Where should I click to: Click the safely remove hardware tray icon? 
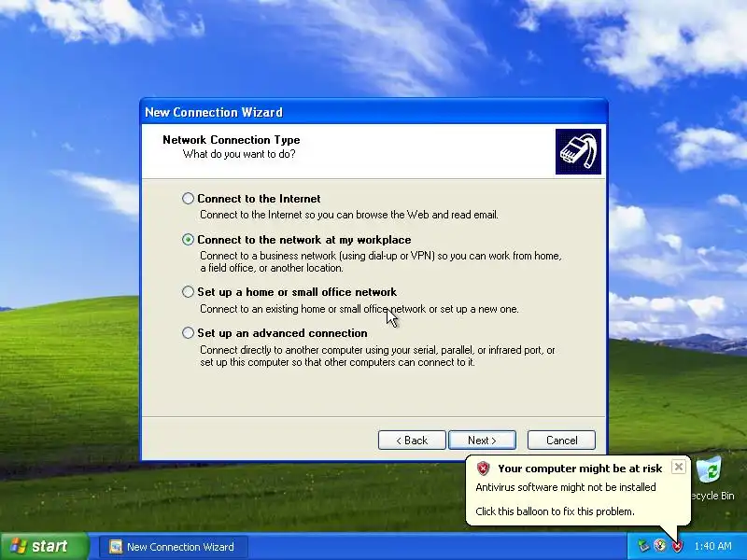643,546
